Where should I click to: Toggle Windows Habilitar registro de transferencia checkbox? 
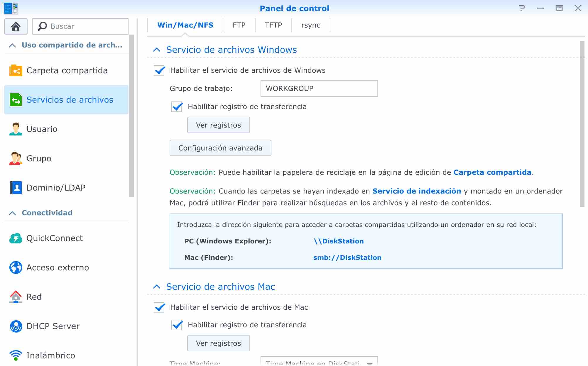coord(177,107)
